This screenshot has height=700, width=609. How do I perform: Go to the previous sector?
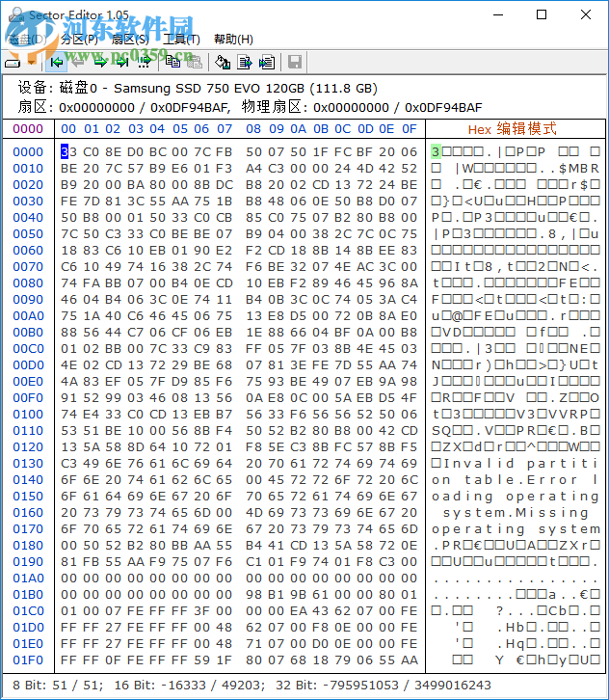tap(78, 63)
